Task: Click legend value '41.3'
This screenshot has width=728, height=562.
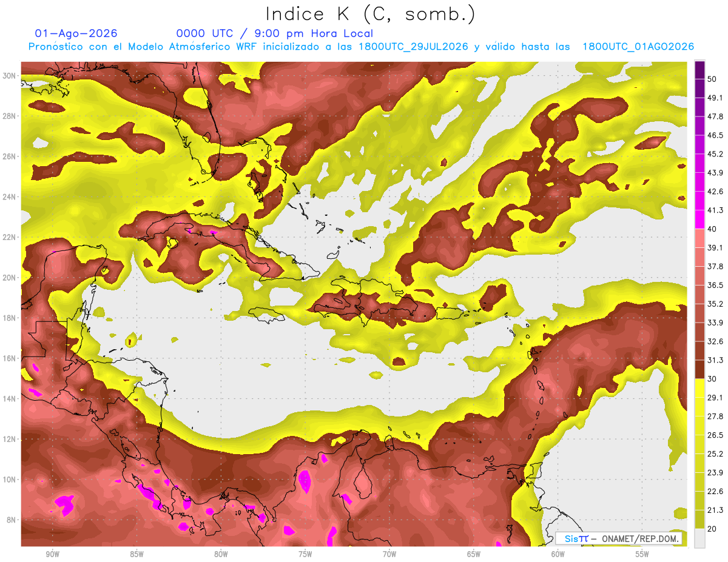Action: tap(715, 210)
